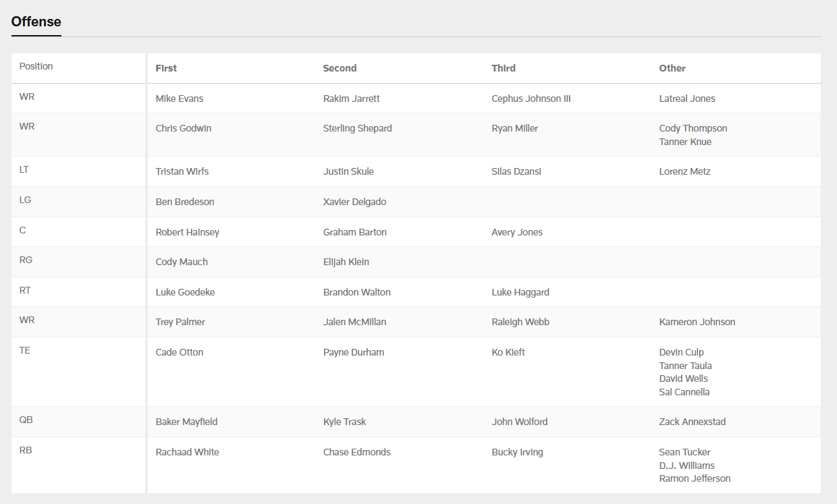Click Jalen McMillan's name
Viewport: 837px width, 504px height.
(354, 322)
